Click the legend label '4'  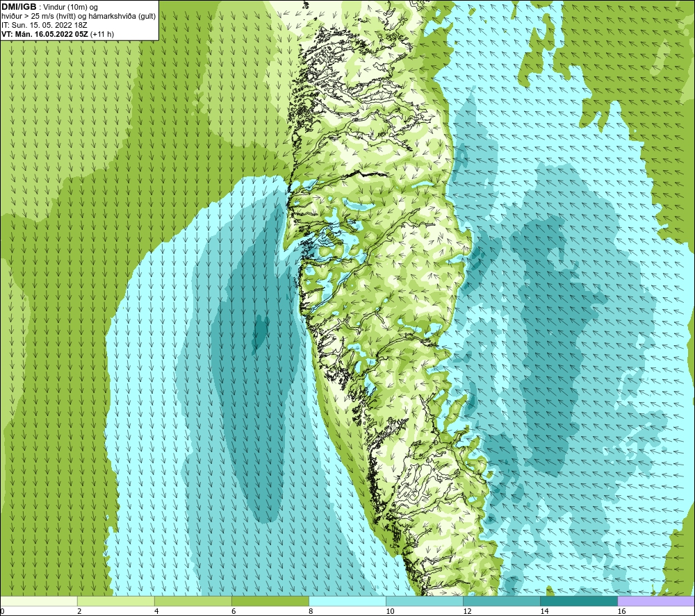click(156, 611)
